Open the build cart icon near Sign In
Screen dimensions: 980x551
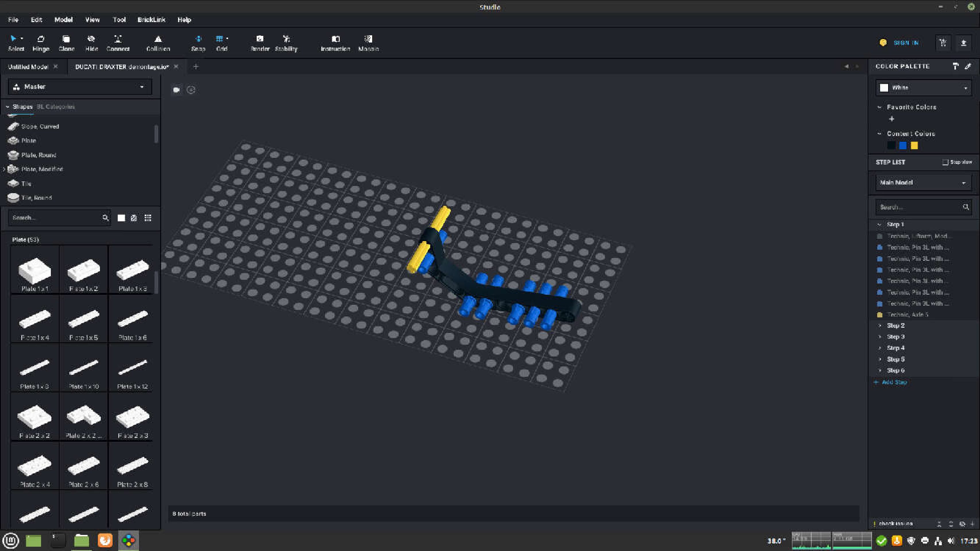coord(943,42)
